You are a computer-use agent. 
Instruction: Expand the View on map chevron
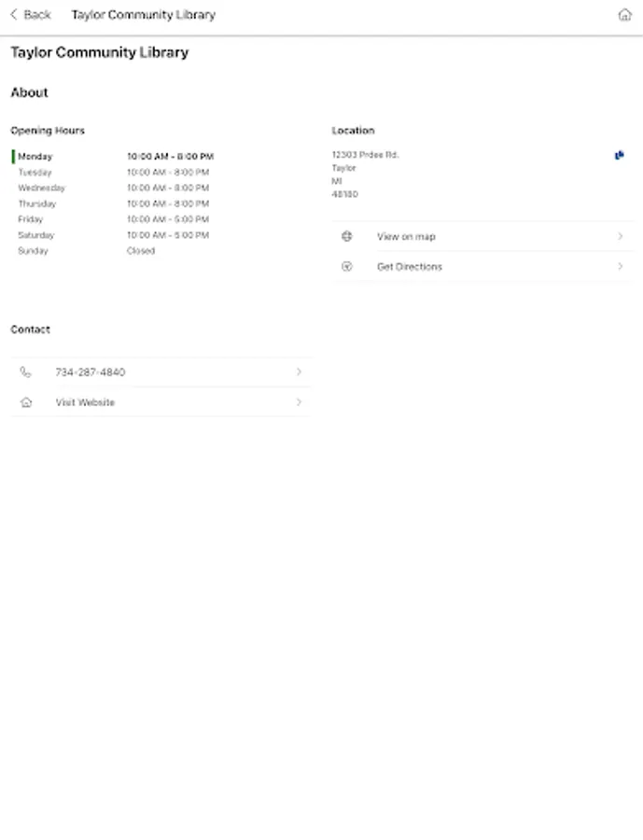click(620, 236)
